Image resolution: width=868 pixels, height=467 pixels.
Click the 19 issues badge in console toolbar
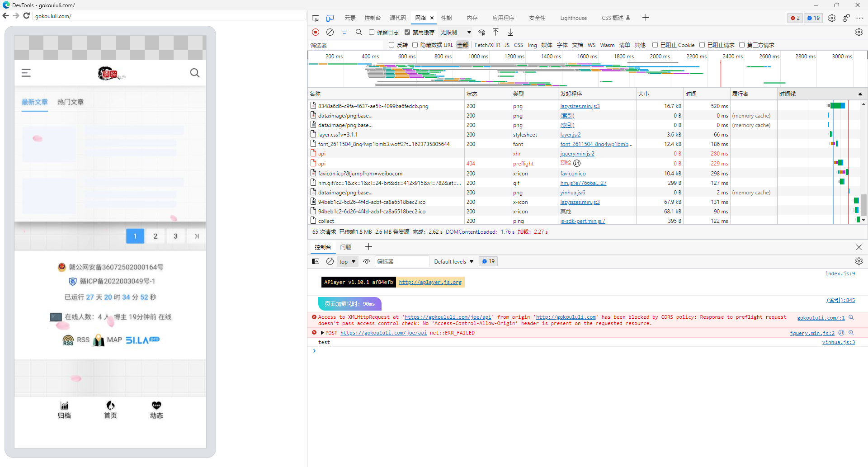(488, 261)
